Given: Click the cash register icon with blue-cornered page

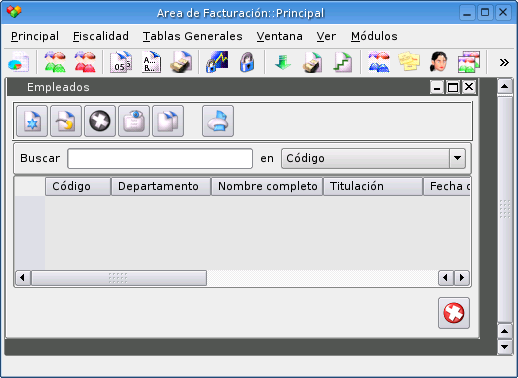Looking at the screenshot, I should (181, 62).
